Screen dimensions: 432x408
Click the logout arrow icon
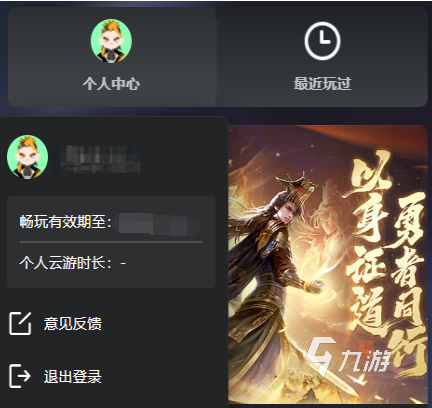[20, 376]
